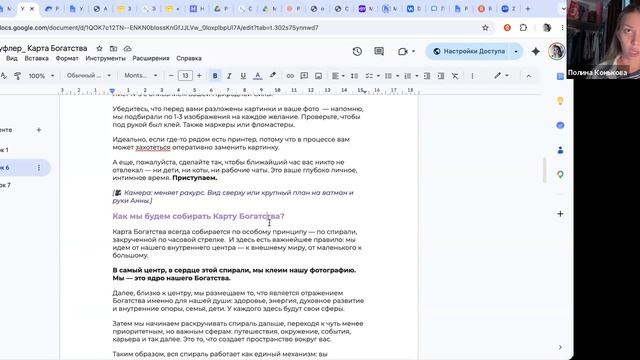Open options for the selected tab 6

tap(39, 168)
